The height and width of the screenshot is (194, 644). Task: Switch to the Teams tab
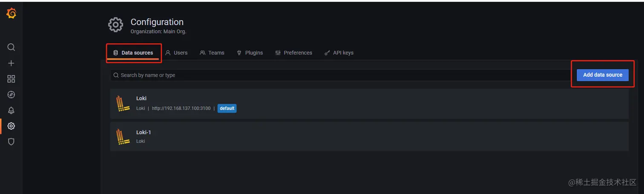point(212,53)
